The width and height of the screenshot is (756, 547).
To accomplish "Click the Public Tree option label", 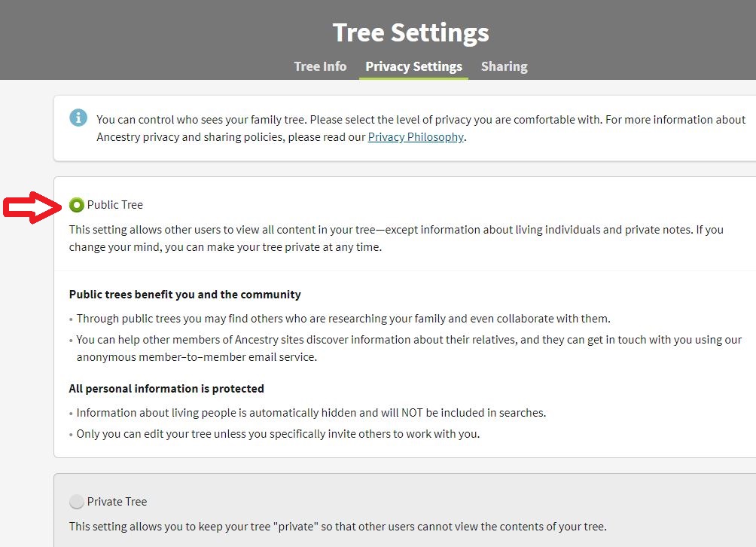I will click(x=114, y=204).
